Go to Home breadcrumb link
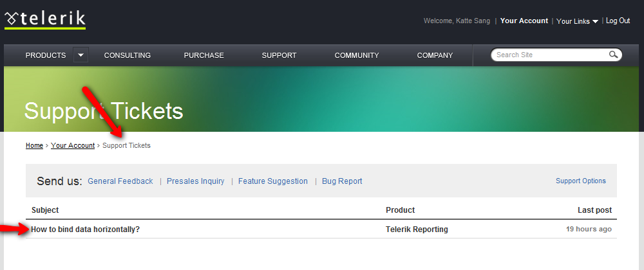644x270 pixels. (35, 145)
